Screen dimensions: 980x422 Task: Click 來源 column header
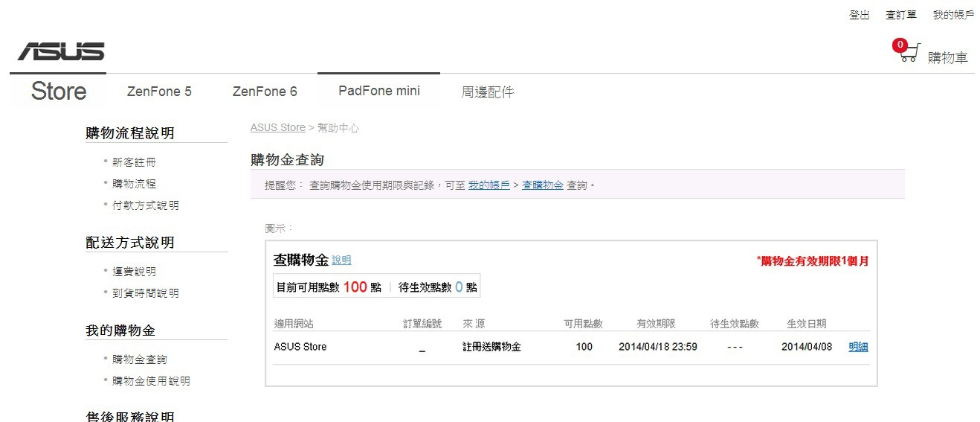474,324
